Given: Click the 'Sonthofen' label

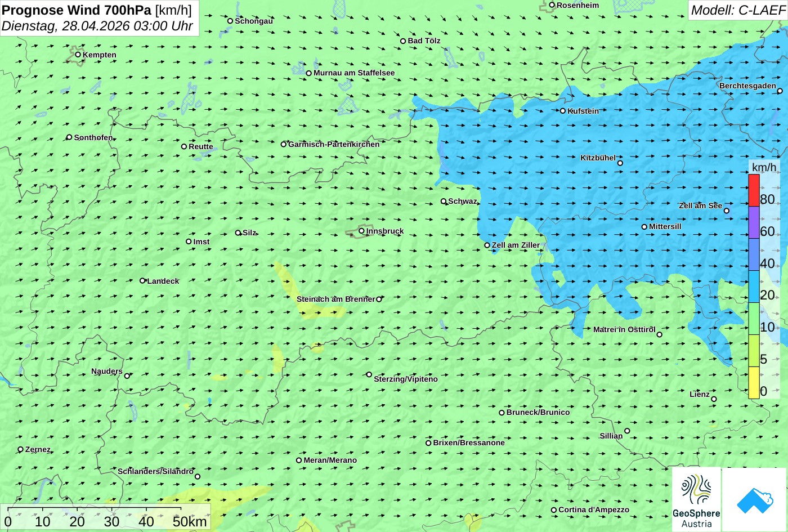Looking at the screenshot, I should [x=93, y=137].
